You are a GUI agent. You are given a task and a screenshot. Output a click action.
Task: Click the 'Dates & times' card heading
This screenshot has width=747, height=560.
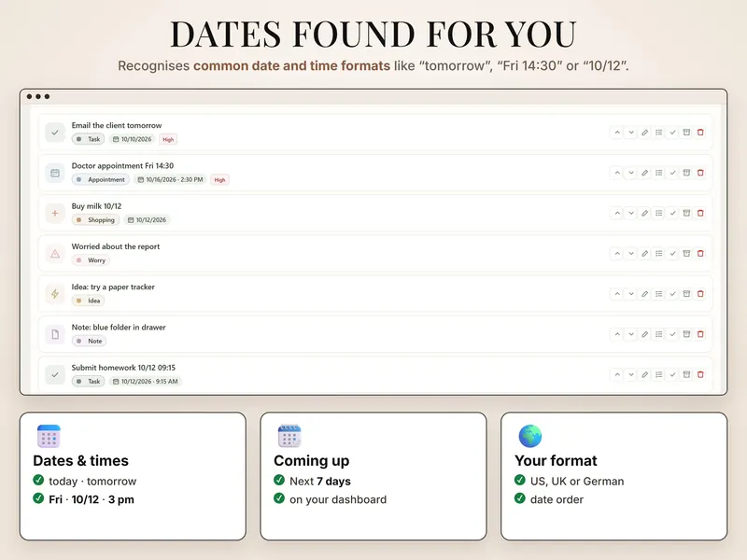[80, 460]
